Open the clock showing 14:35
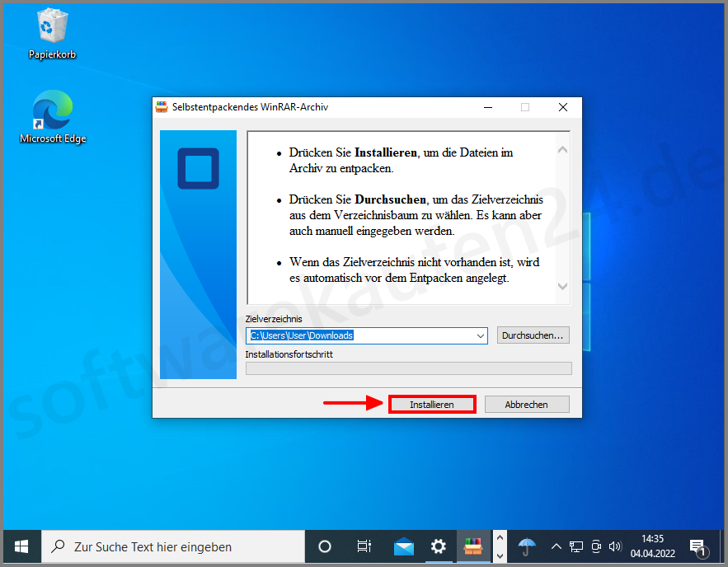The image size is (728, 567). coord(652,546)
